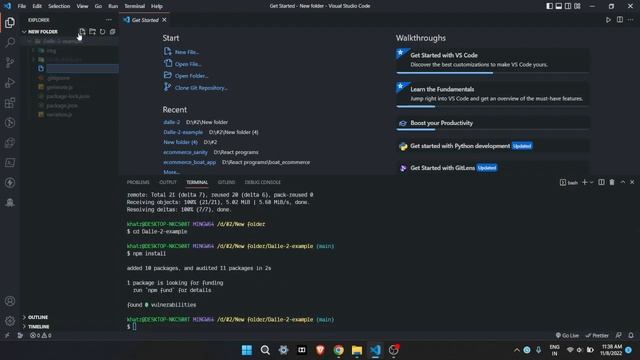
Task: Open Customize Layout button in title bar
Action: pyautogui.click(x=577, y=6)
